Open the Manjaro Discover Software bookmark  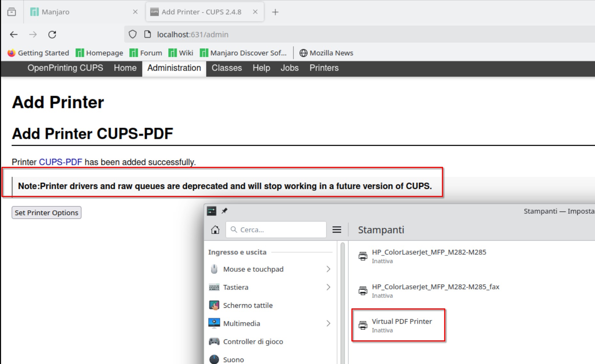243,53
